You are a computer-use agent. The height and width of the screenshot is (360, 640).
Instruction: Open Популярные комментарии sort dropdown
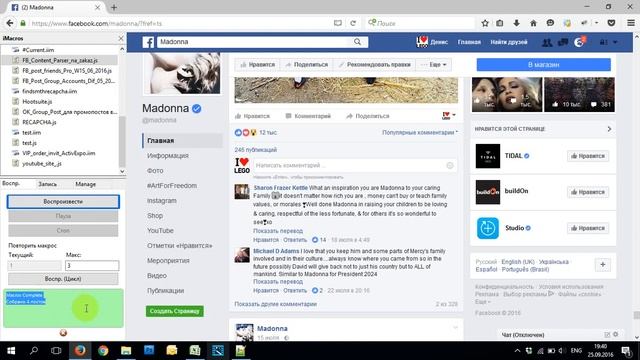coord(420,133)
